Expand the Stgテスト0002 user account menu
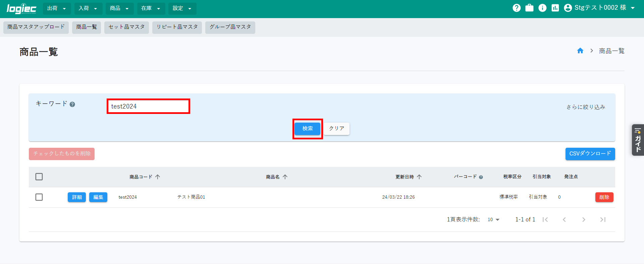Screen dimensions: 644x264 point(600,8)
